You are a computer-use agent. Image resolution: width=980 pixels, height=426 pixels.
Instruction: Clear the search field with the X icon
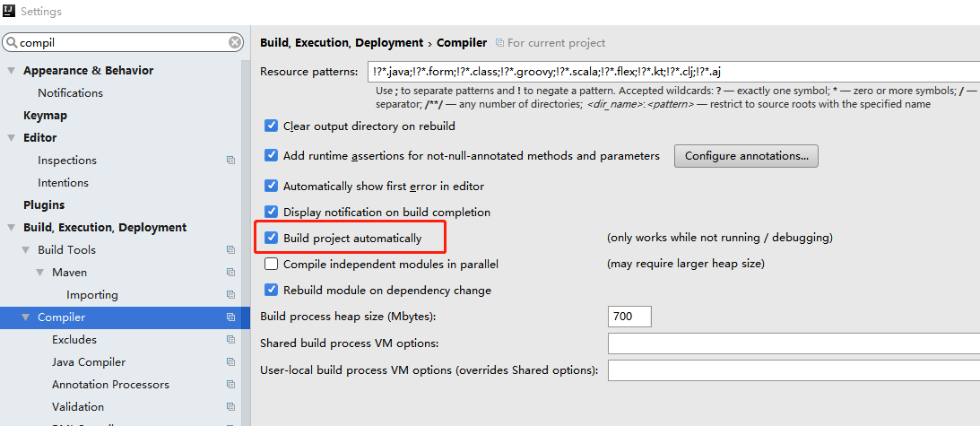pyautogui.click(x=235, y=42)
